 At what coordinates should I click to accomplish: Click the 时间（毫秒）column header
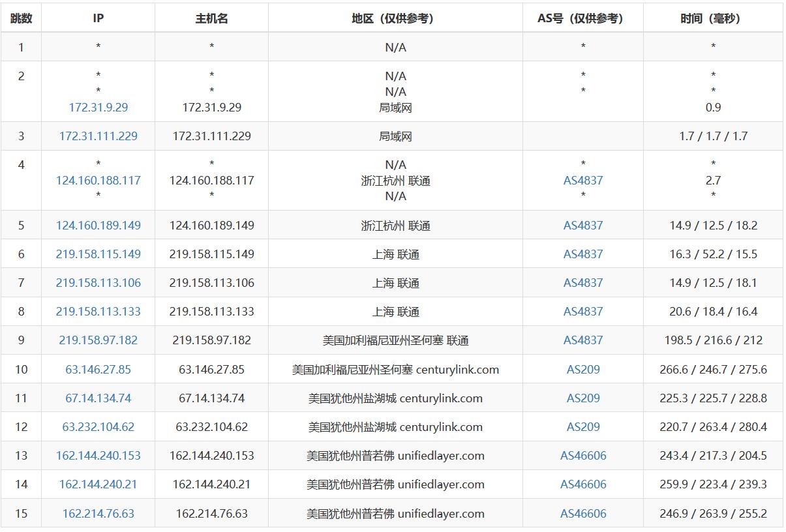(713, 18)
